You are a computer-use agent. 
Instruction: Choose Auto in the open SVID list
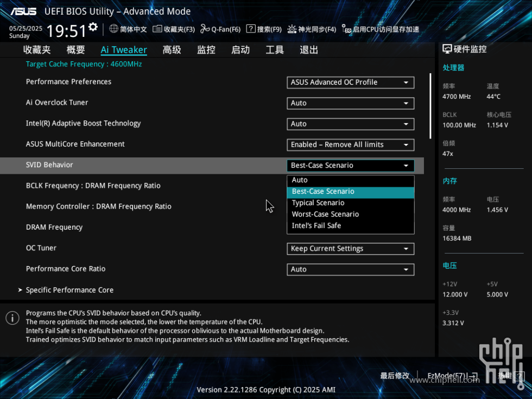(351, 180)
